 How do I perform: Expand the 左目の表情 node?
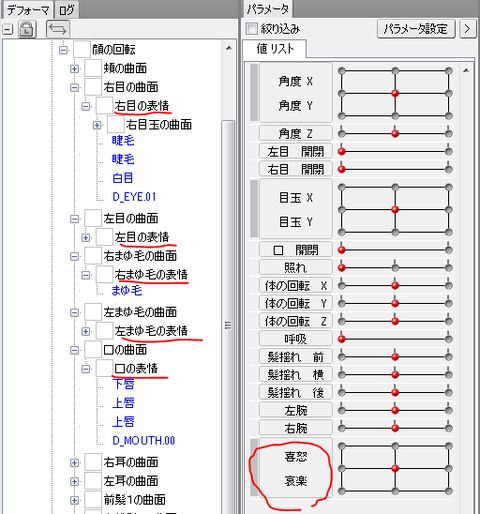tap(86, 238)
